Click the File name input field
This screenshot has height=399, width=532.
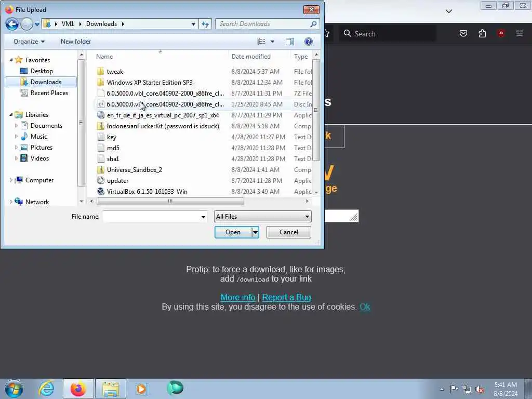[151, 217]
